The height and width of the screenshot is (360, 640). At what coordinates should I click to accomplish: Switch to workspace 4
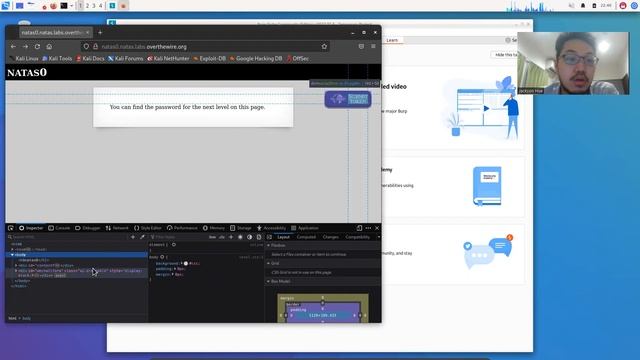click(100, 6)
